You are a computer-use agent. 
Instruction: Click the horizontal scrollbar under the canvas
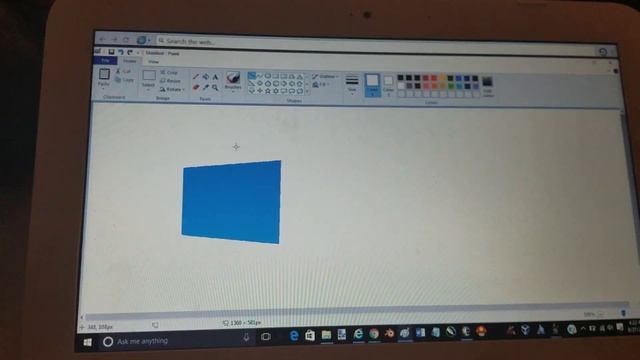point(355,311)
